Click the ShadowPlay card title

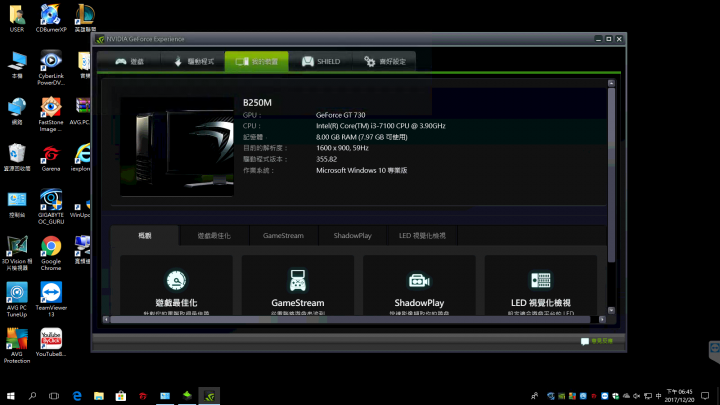coord(419,303)
